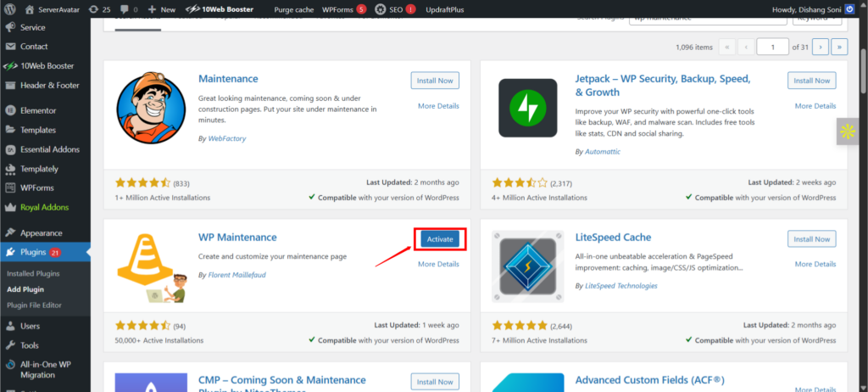Jump to last page of results

pos(840,48)
